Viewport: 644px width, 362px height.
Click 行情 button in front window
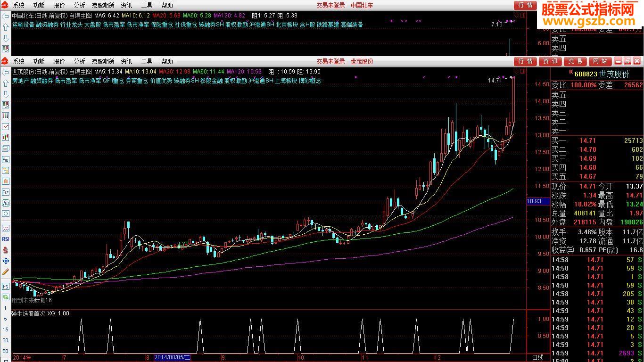526,61
